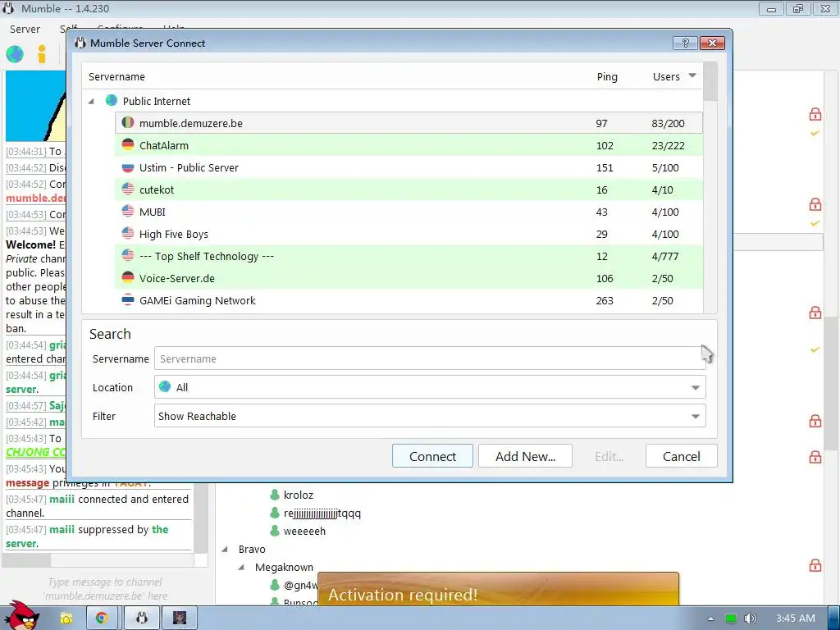Click the US flag beside MUBI
Viewport: 840px width, 630px height.
point(127,211)
